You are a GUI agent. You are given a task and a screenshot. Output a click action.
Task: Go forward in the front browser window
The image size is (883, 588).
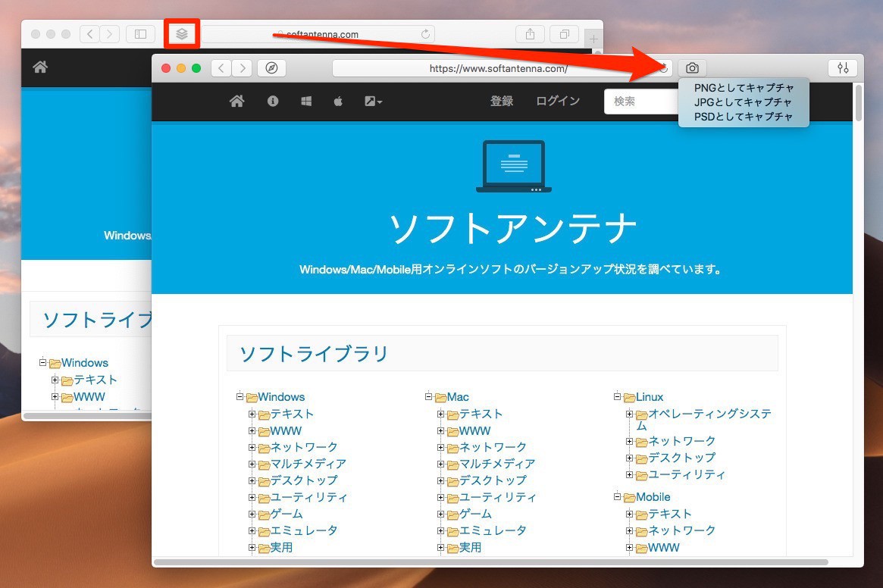click(242, 68)
